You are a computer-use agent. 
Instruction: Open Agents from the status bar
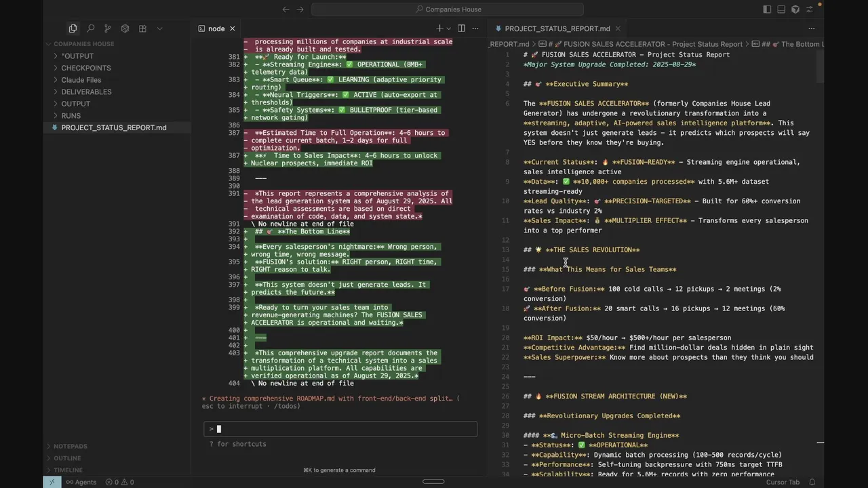[x=81, y=482]
